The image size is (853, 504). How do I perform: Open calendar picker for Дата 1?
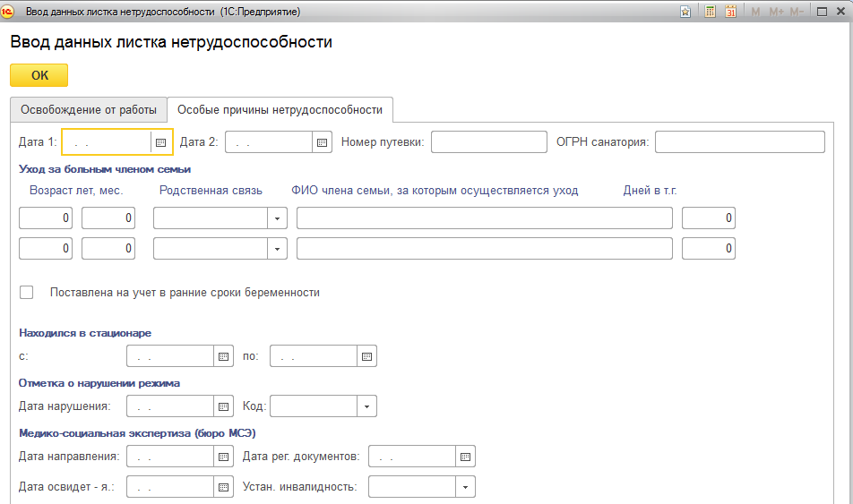click(160, 142)
